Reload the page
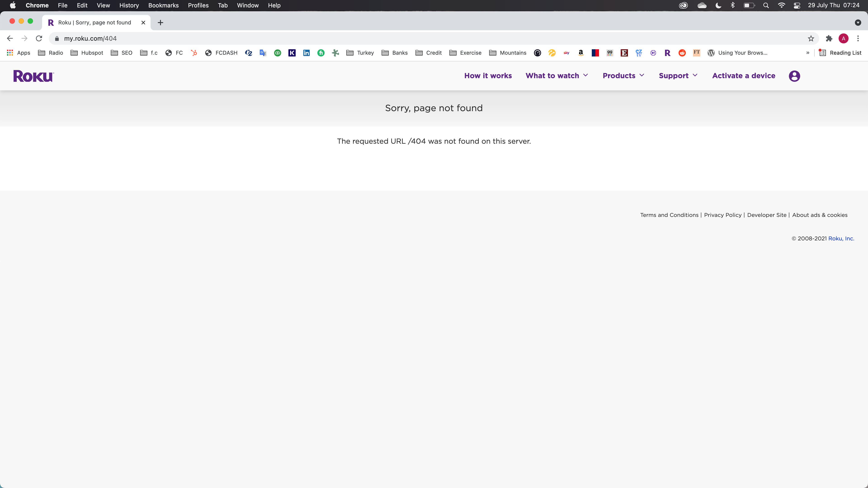The image size is (868, 488). point(39,39)
